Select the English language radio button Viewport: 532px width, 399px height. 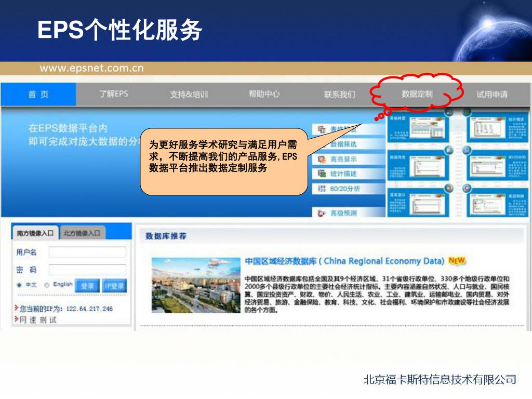click(x=47, y=285)
